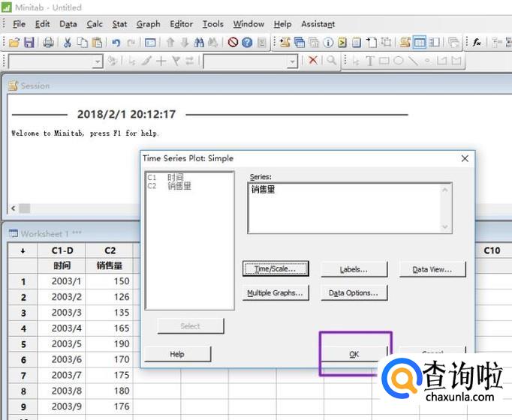Click the Cut scissors icon
The height and width of the screenshot is (420, 512).
68,43
